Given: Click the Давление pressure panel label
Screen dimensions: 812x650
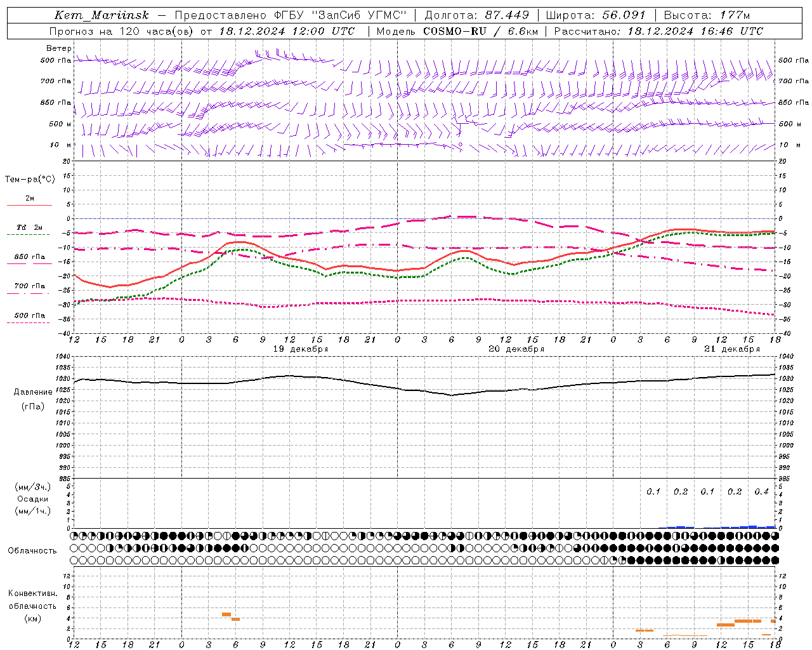Looking at the screenshot, I should coord(32,392).
